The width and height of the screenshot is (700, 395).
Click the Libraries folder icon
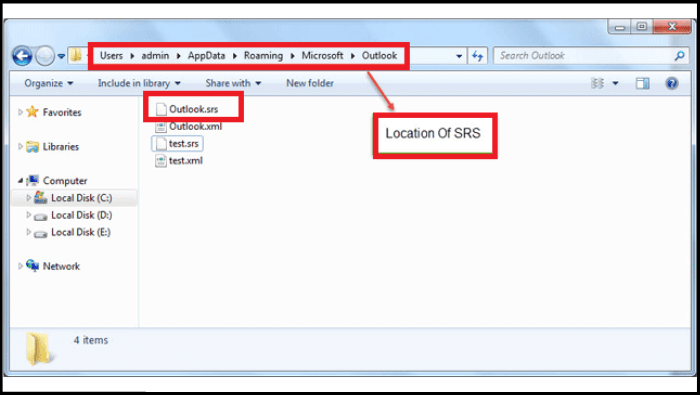point(32,147)
